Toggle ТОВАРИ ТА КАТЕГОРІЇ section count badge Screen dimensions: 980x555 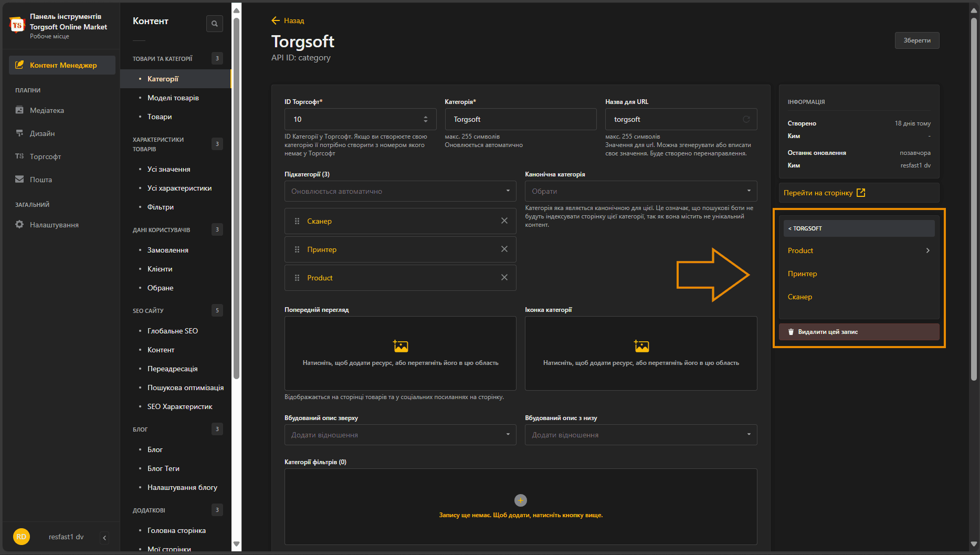tap(217, 58)
